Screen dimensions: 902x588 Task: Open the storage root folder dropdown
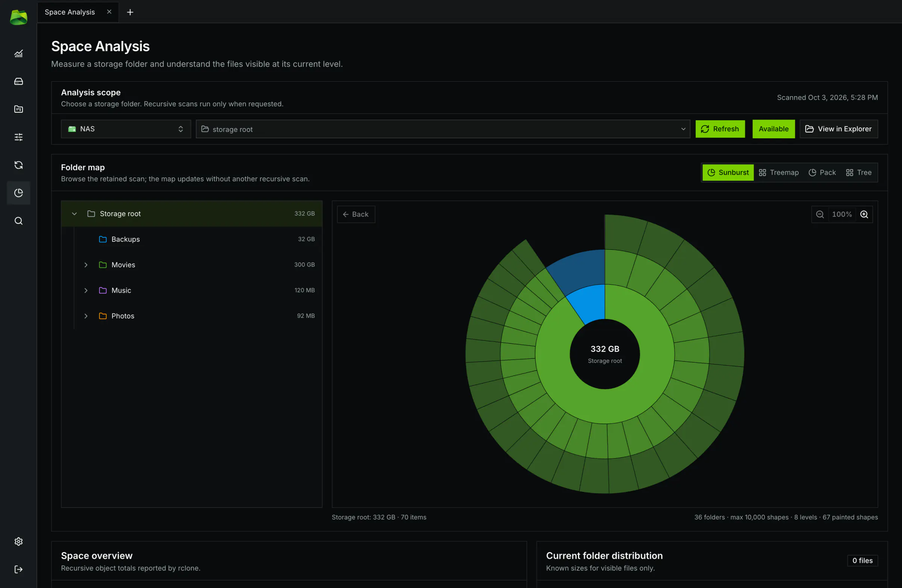(x=443, y=129)
